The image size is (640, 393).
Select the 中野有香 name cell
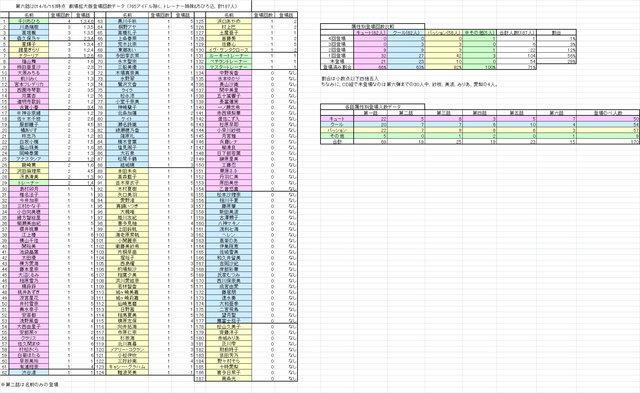click(x=229, y=73)
